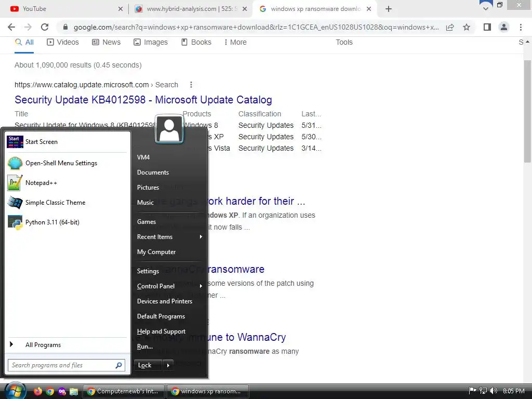
Task: Open the 'immune to WannaCry' result link
Action: (x=247, y=337)
